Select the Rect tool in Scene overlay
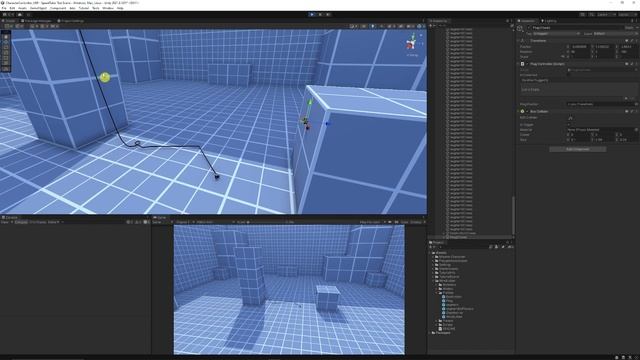This screenshot has width=640, height=360. [6, 58]
